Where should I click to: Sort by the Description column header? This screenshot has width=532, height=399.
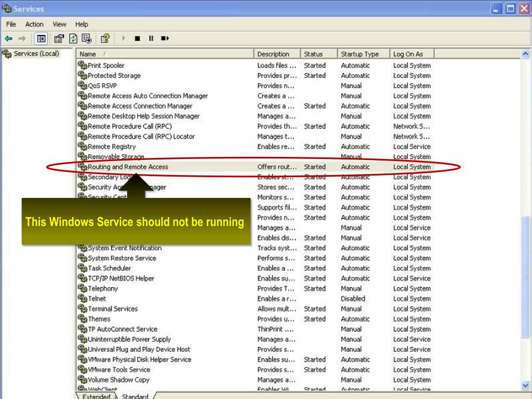pyautogui.click(x=277, y=54)
